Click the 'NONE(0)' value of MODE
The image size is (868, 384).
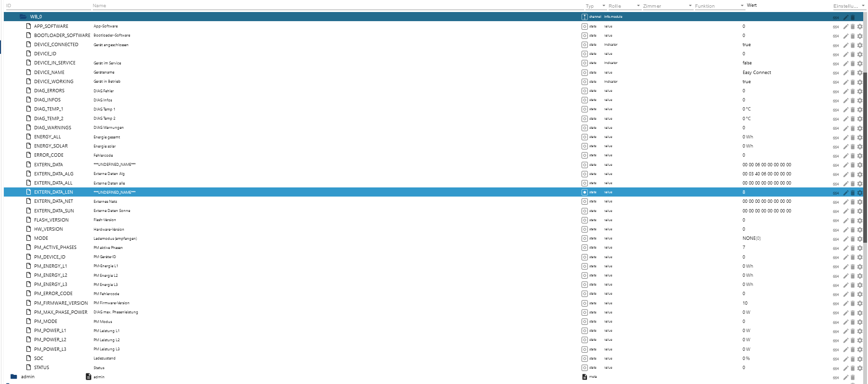(751, 238)
